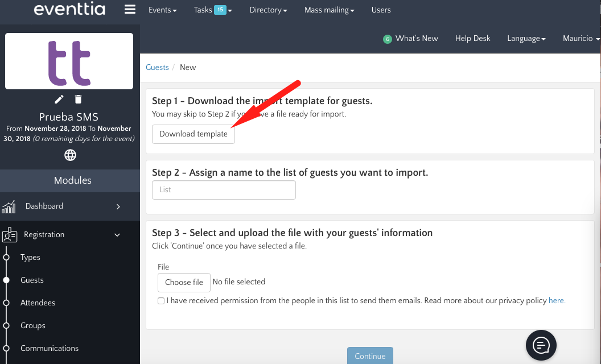Image resolution: width=601 pixels, height=364 pixels.
Task: Select Attendees in the sidebar
Action: (38, 303)
